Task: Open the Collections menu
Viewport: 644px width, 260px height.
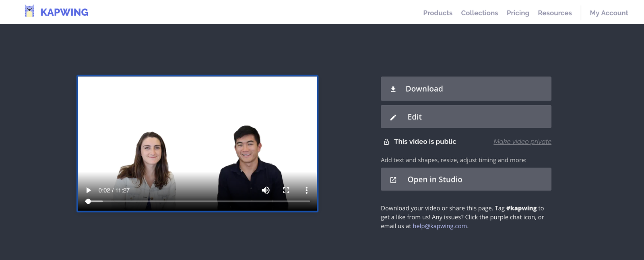Action: pyautogui.click(x=479, y=13)
